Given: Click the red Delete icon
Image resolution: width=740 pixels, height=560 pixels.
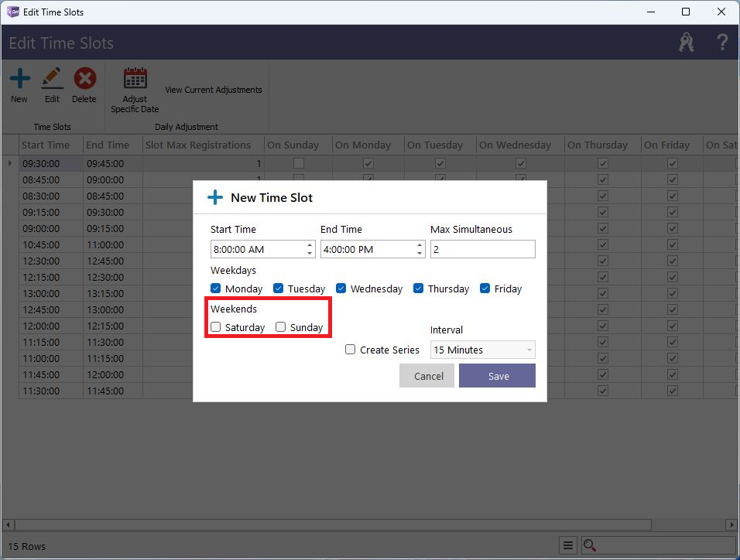Looking at the screenshot, I should coord(84,78).
